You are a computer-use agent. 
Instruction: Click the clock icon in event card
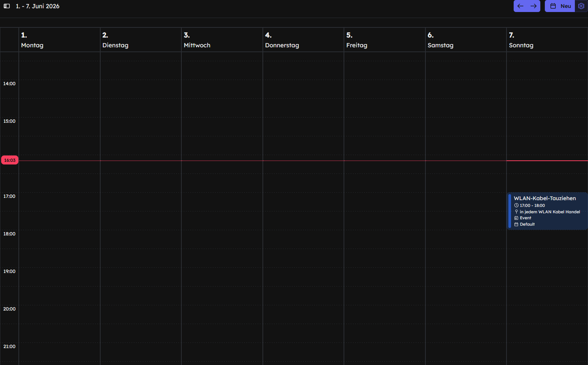tap(516, 205)
